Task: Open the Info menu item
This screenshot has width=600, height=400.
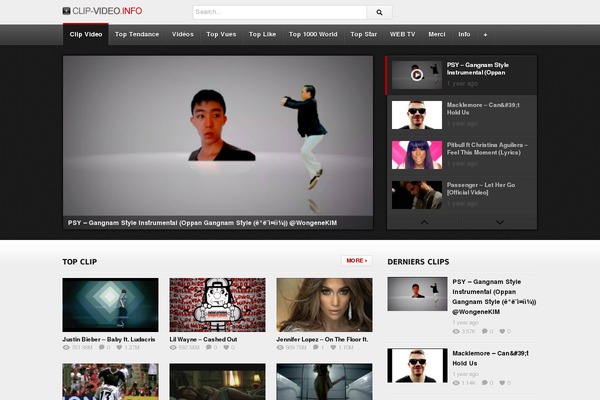Action: coord(464,34)
